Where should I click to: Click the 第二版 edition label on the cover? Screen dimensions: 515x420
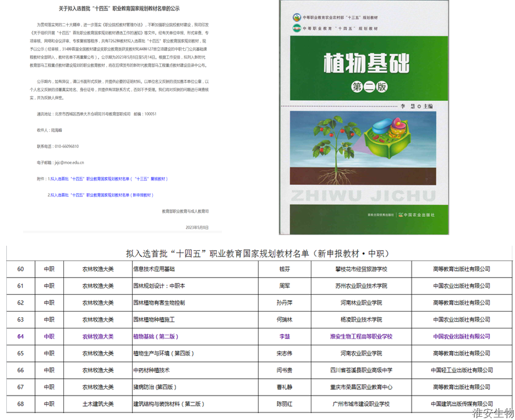pos(369,85)
